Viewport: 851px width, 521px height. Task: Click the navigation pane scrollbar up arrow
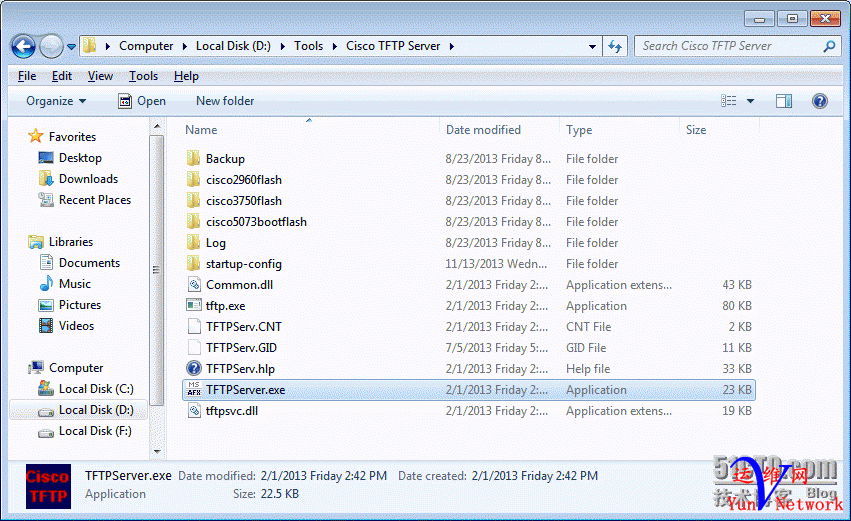click(x=157, y=126)
